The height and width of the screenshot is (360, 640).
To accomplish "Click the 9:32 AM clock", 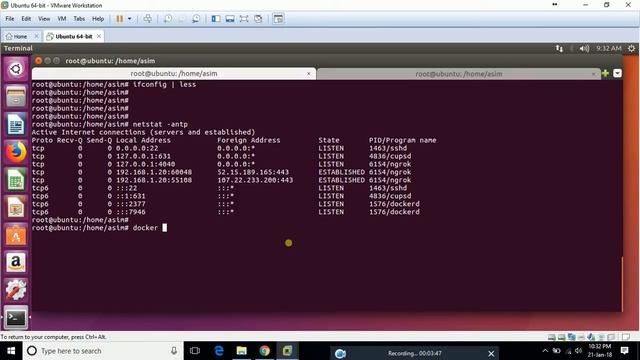I will [x=609, y=49].
